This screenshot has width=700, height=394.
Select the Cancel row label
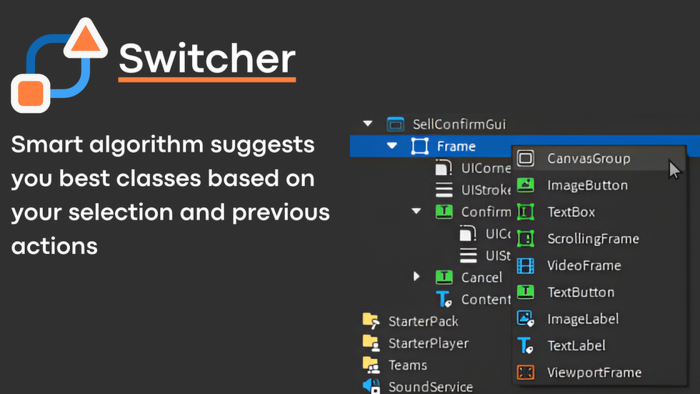click(482, 278)
